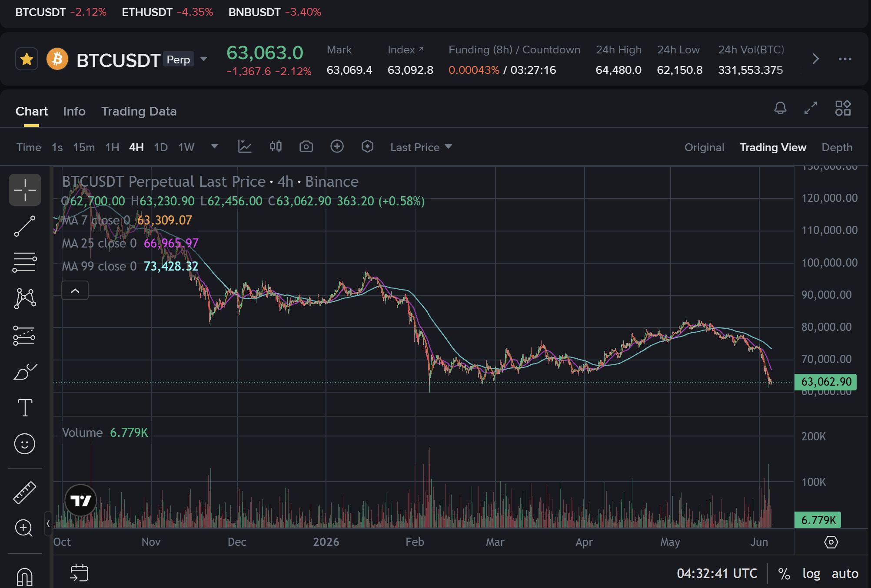Select the 1H interval

(112, 147)
